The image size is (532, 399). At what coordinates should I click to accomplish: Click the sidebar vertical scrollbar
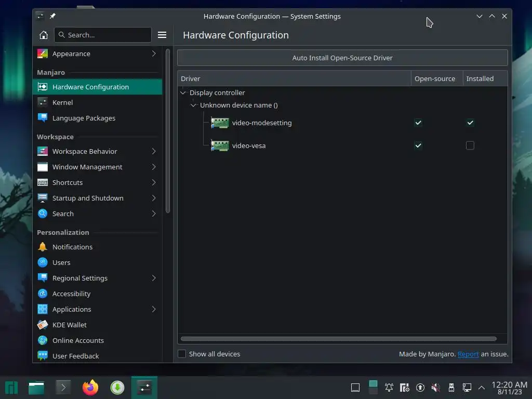167,131
